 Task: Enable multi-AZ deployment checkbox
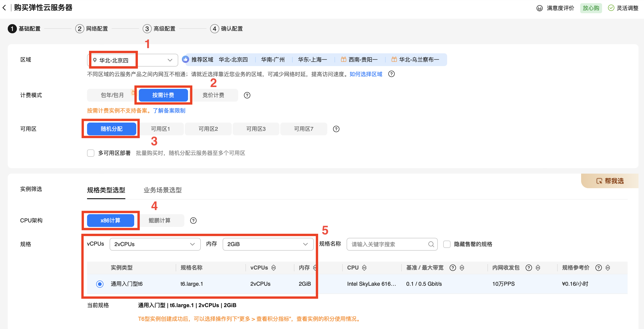(x=90, y=153)
